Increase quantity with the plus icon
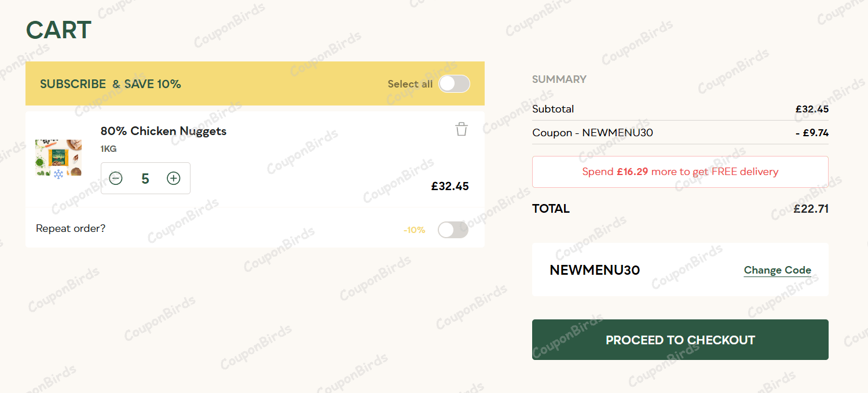Screen dimensions: 868x393 click(x=174, y=179)
